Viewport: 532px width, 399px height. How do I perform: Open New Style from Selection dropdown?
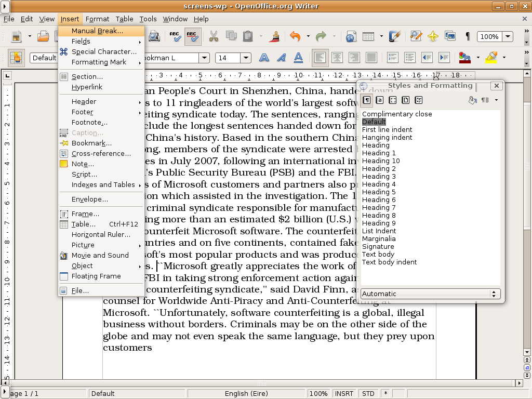(x=496, y=100)
